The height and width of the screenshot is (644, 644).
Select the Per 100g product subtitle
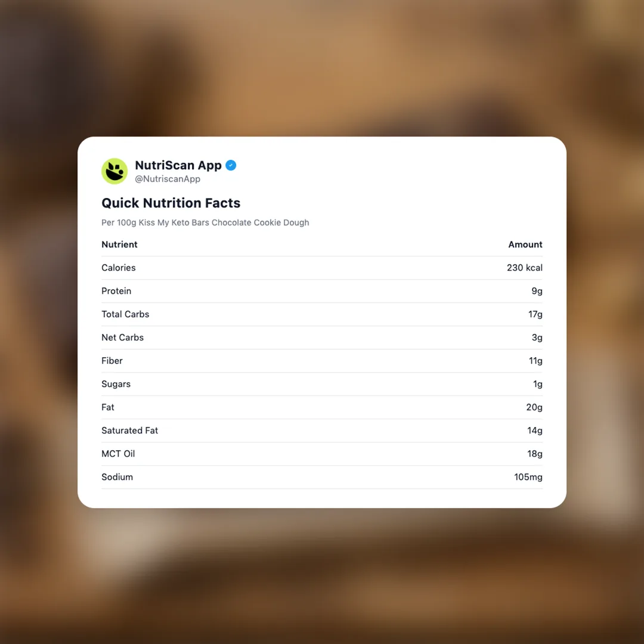(205, 222)
